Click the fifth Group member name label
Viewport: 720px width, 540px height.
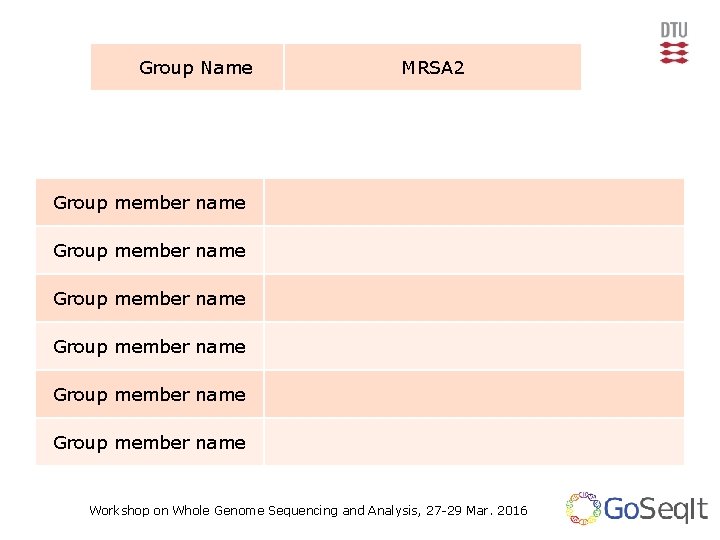pyautogui.click(x=149, y=394)
